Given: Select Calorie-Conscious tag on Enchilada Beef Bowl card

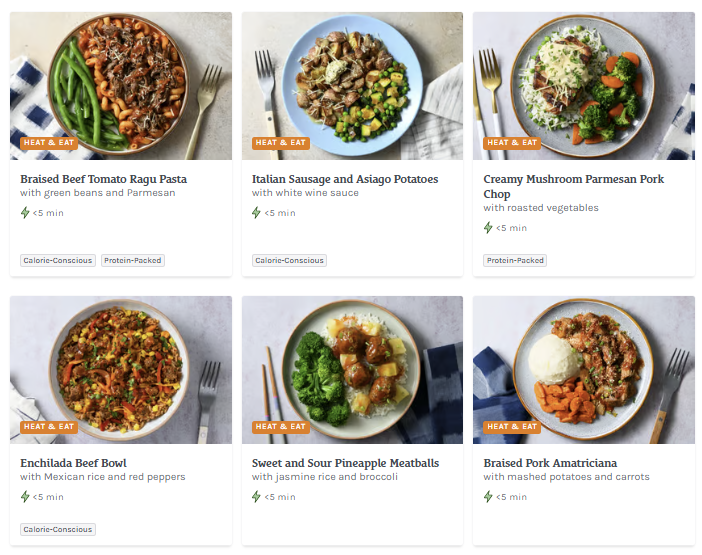Looking at the screenshot, I should [58, 530].
